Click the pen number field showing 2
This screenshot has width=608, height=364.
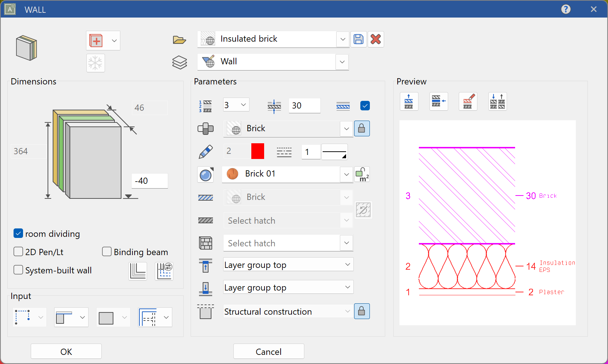[x=237, y=151]
